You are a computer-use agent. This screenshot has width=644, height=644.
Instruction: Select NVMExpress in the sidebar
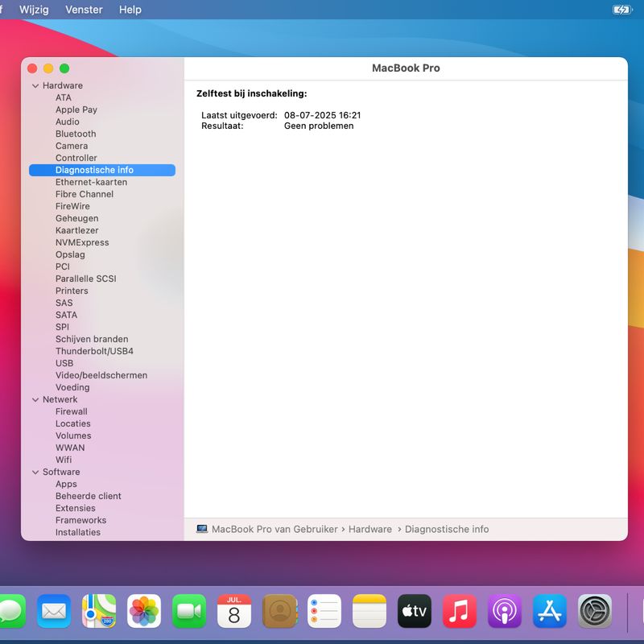tap(82, 243)
